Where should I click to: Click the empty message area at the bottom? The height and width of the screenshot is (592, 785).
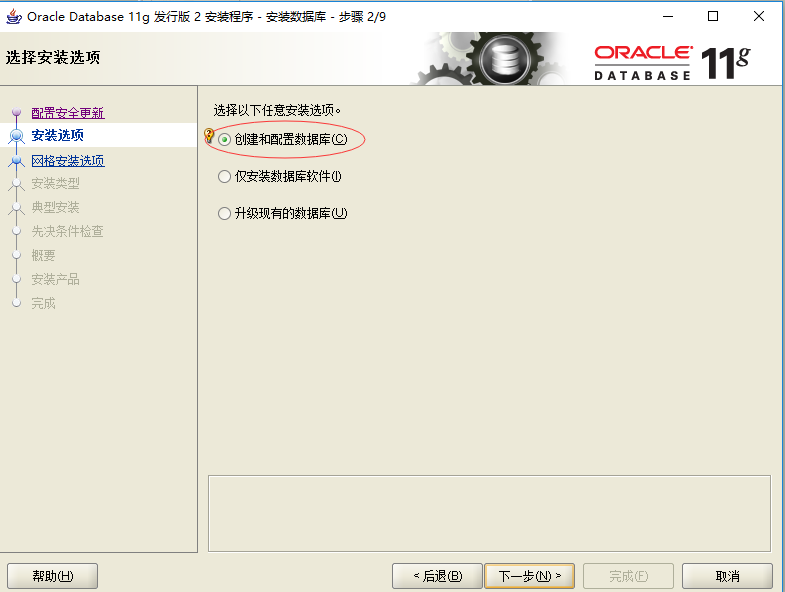(x=489, y=513)
